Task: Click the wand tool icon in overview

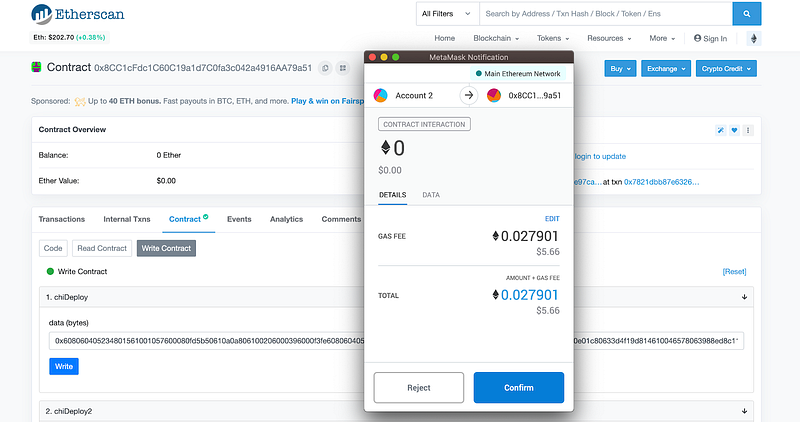Action: (720, 130)
